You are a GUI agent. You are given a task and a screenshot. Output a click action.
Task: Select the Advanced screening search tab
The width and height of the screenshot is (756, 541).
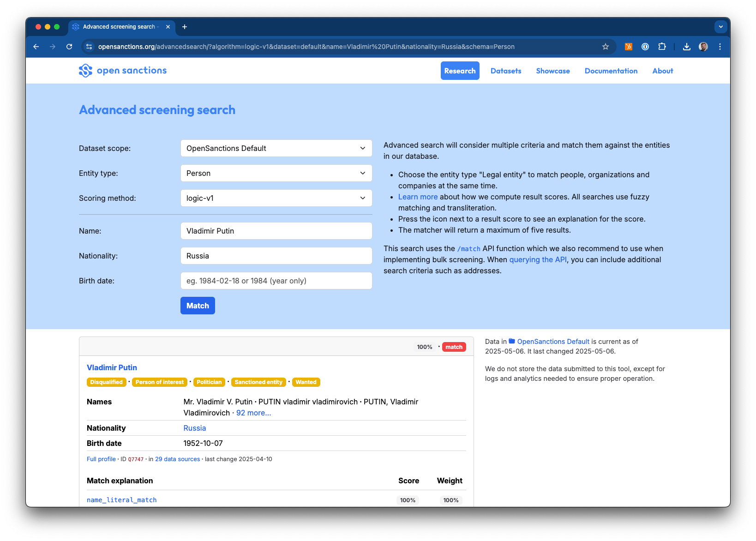(x=122, y=27)
